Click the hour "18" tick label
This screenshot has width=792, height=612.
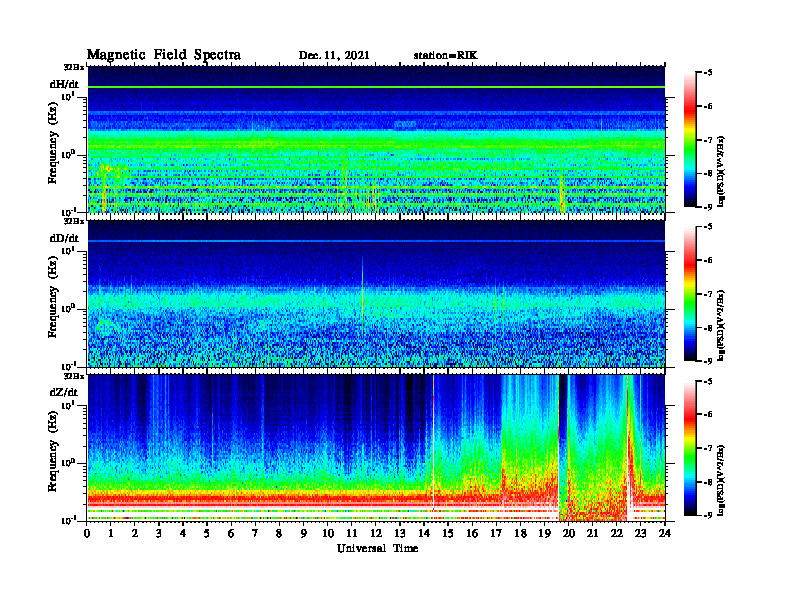click(520, 534)
